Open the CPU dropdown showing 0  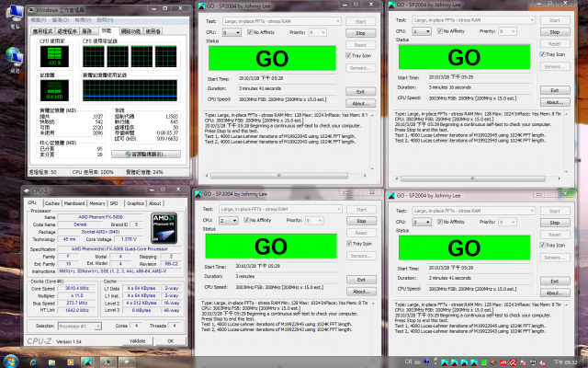232,33
